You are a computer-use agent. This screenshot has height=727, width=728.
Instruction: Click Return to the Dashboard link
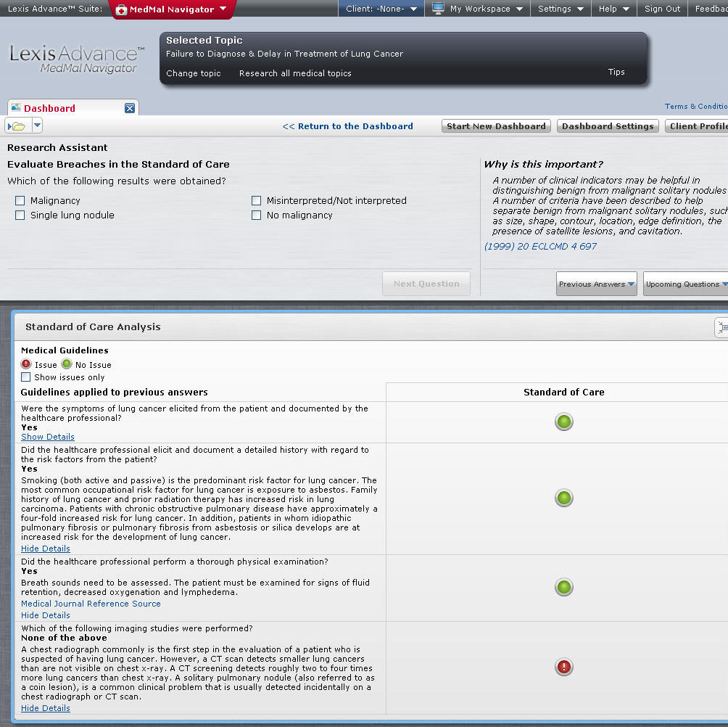coord(347,126)
